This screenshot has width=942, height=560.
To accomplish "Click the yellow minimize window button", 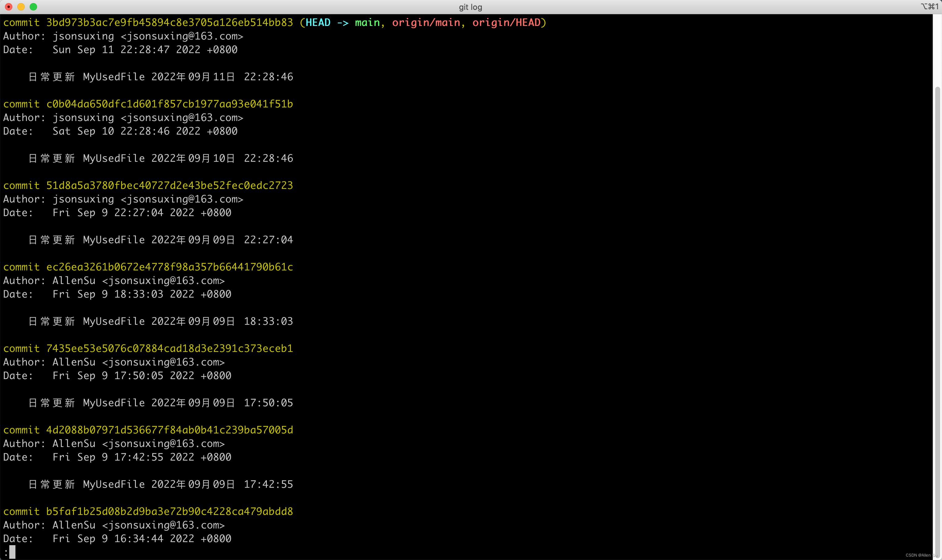I will pos(21,7).
